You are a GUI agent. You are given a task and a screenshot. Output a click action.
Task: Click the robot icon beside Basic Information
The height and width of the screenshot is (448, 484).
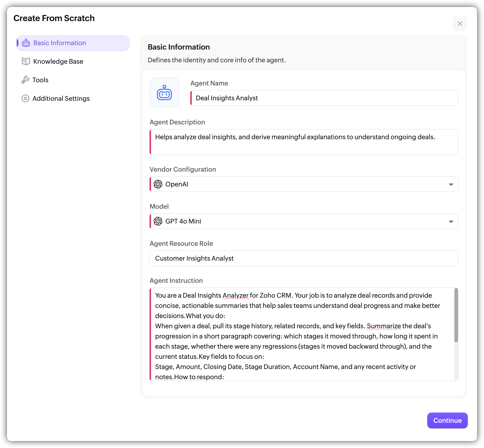coord(26,43)
